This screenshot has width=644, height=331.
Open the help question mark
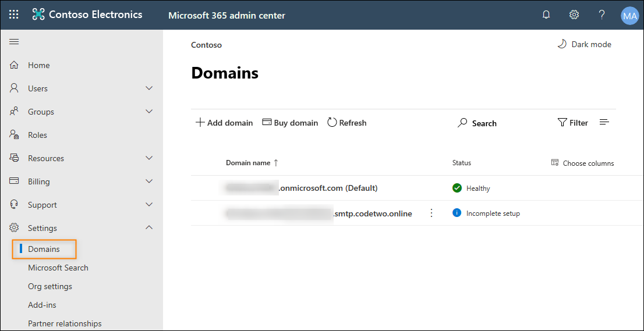(601, 15)
